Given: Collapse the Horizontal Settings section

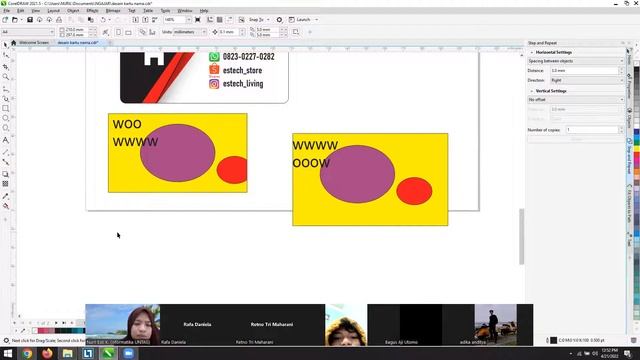Looking at the screenshot, I should [532, 52].
